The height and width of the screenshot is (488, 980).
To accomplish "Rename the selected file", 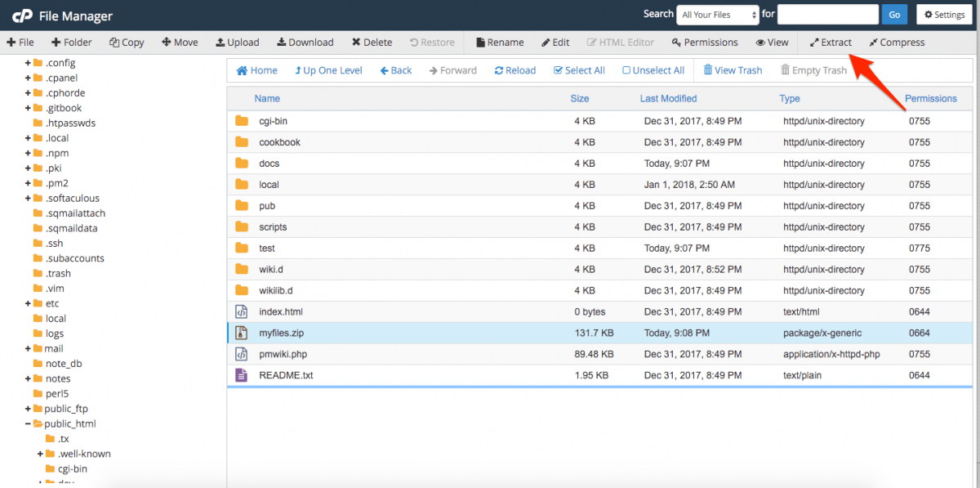I will tap(499, 42).
